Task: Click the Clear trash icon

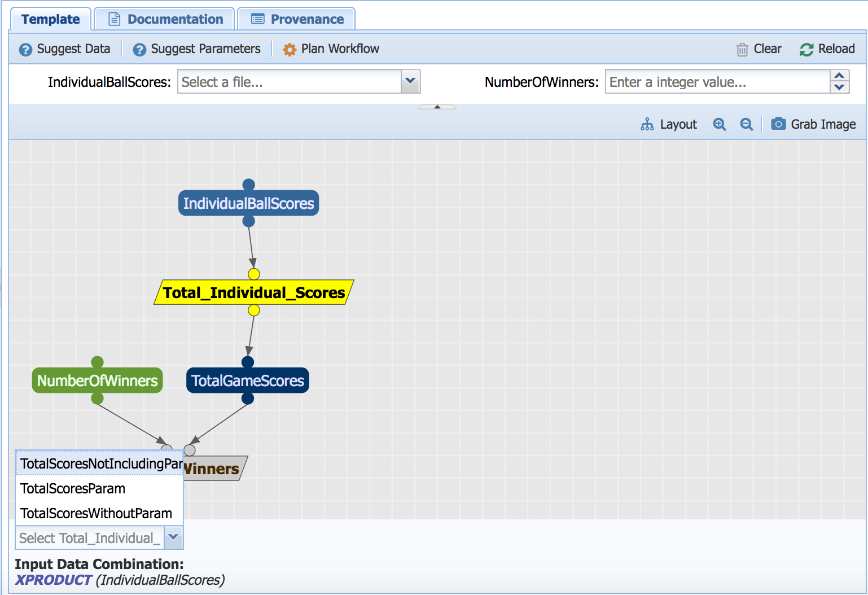Action: click(742, 50)
